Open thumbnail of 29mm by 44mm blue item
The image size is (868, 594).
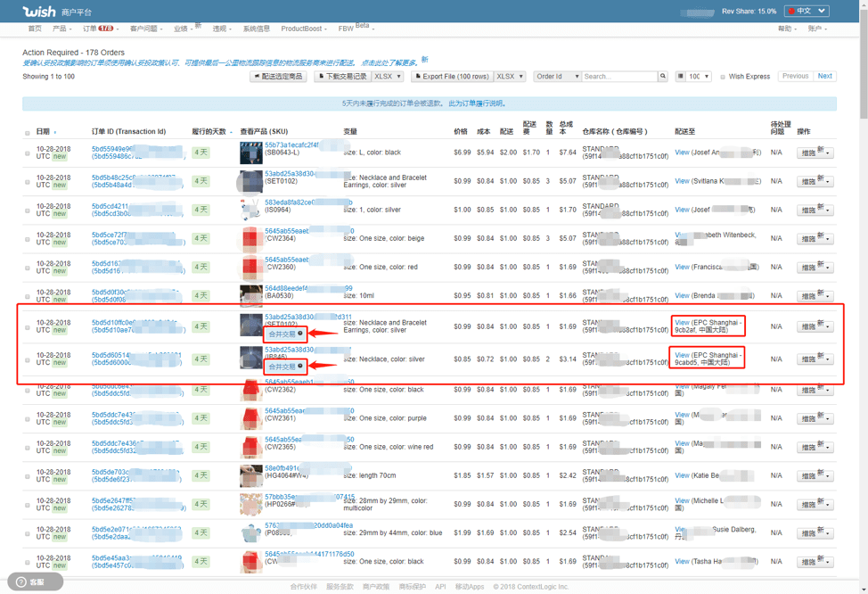click(250, 533)
